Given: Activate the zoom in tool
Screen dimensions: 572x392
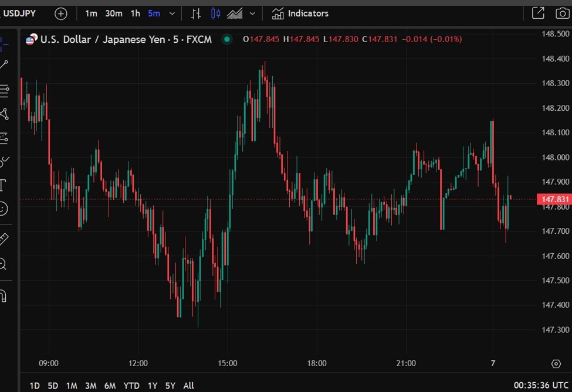Looking at the screenshot, I should tap(3, 264).
